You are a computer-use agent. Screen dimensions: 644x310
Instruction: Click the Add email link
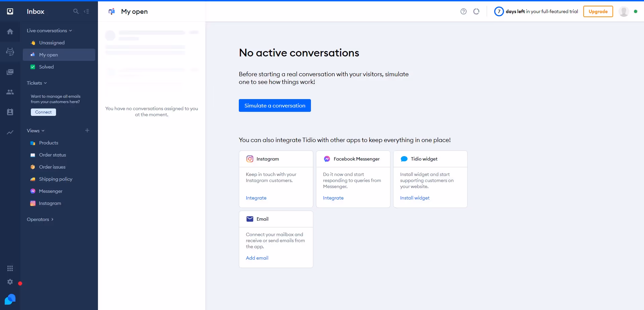[257, 258]
